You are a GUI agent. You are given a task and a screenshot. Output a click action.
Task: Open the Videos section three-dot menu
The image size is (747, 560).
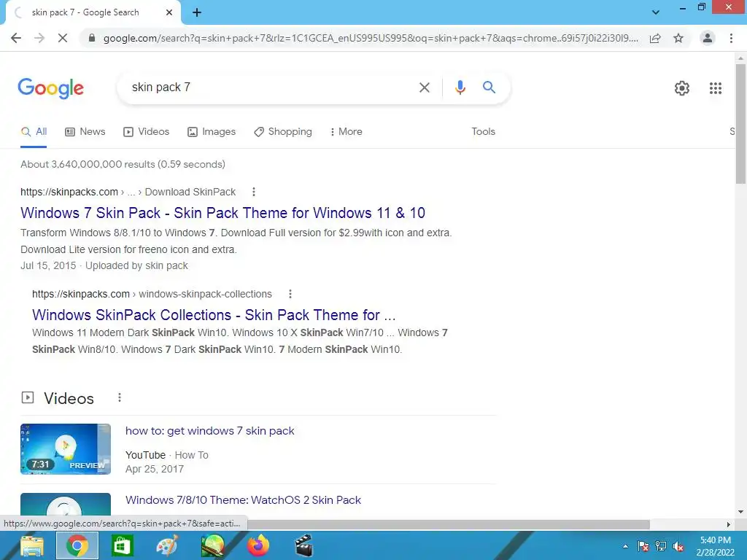pos(120,397)
